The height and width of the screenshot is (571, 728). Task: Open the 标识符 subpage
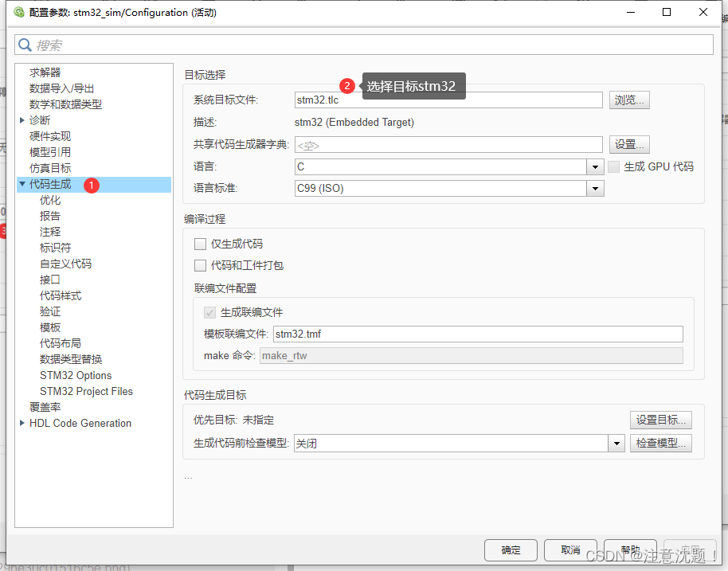coord(55,248)
